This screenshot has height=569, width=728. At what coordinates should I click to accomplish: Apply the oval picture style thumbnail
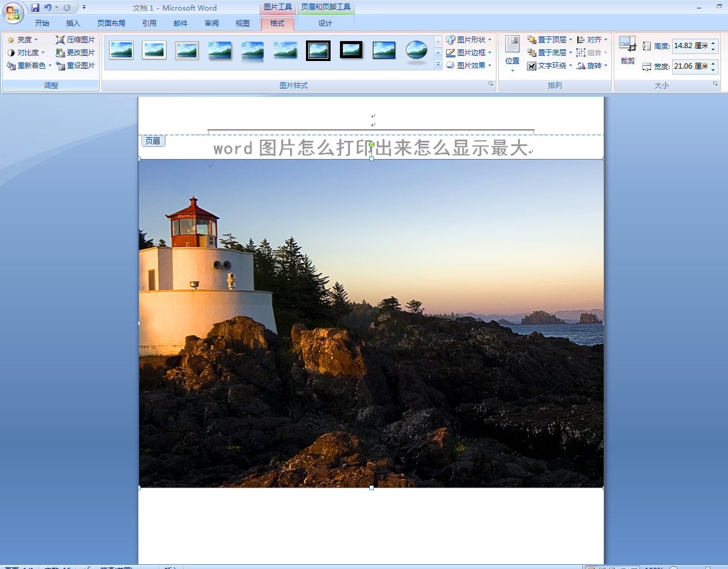[x=417, y=51]
